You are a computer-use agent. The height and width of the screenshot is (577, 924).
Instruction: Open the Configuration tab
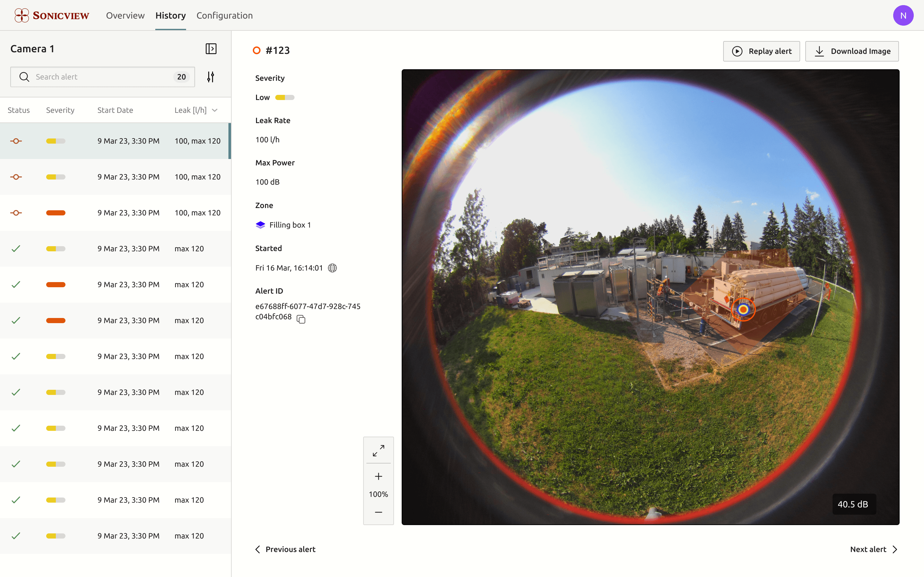click(224, 15)
